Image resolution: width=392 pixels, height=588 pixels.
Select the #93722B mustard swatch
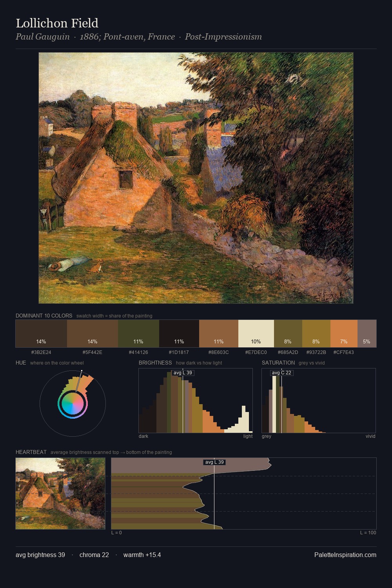(316, 334)
